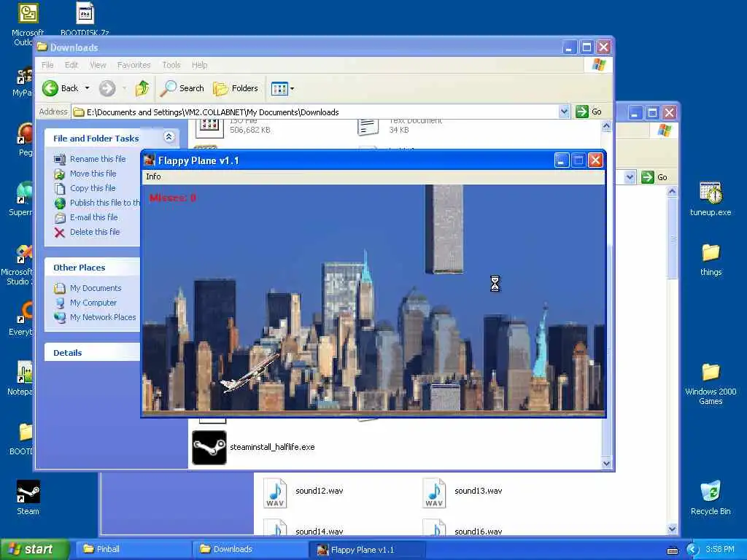Image resolution: width=747 pixels, height=560 pixels.
Task: Open the Back history dropdown arrow
Action: point(88,88)
